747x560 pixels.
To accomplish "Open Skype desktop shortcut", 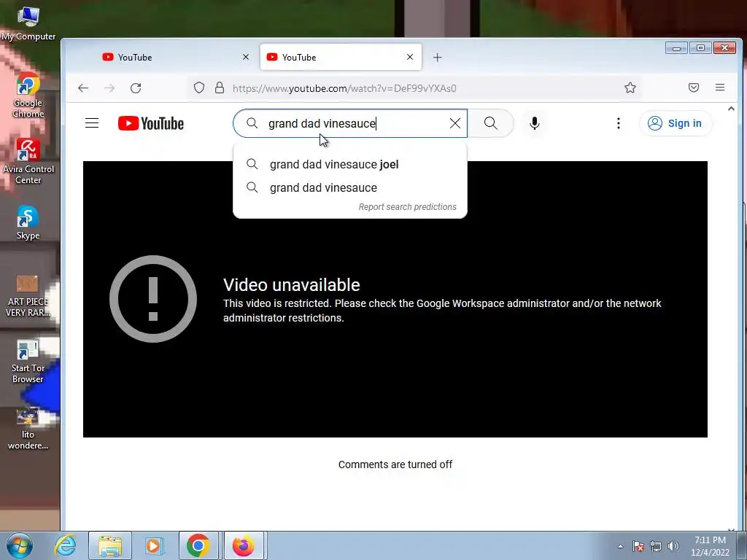I will tap(28, 223).
